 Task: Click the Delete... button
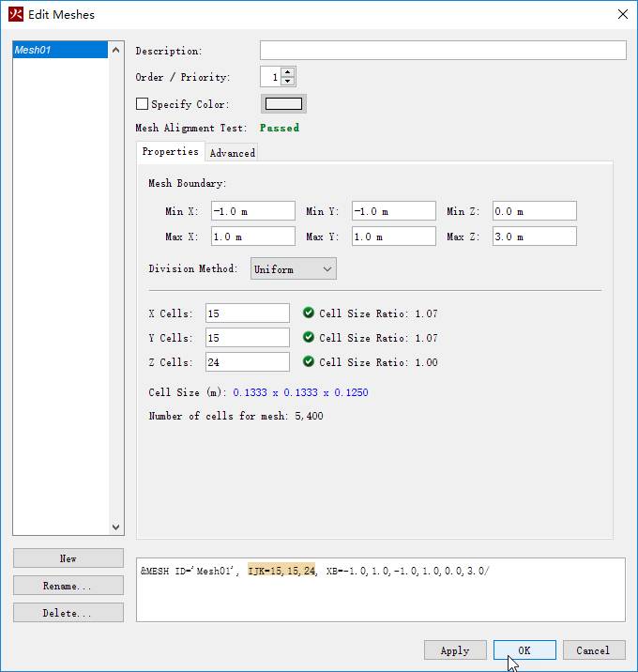68,613
